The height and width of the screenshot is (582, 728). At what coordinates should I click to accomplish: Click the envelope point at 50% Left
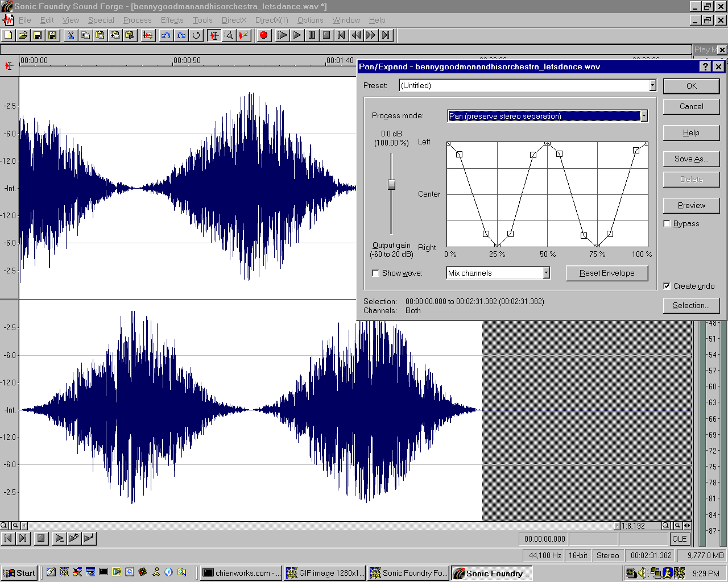tap(547, 143)
